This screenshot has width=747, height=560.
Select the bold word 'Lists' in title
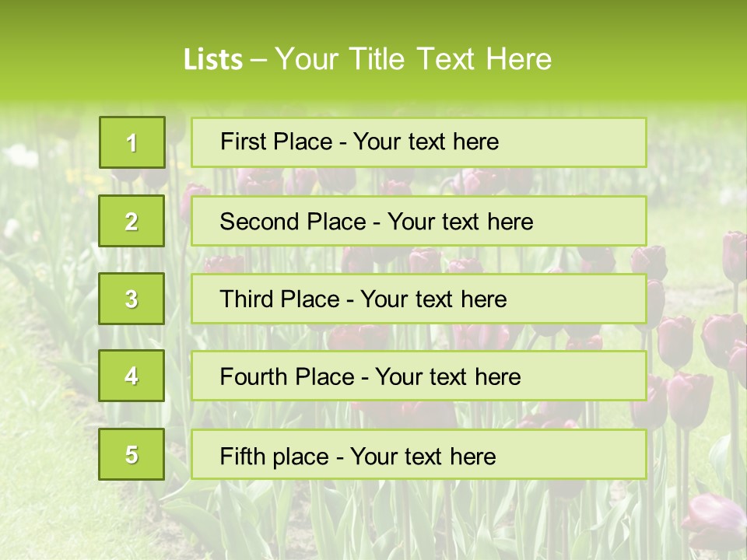[213, 60]
